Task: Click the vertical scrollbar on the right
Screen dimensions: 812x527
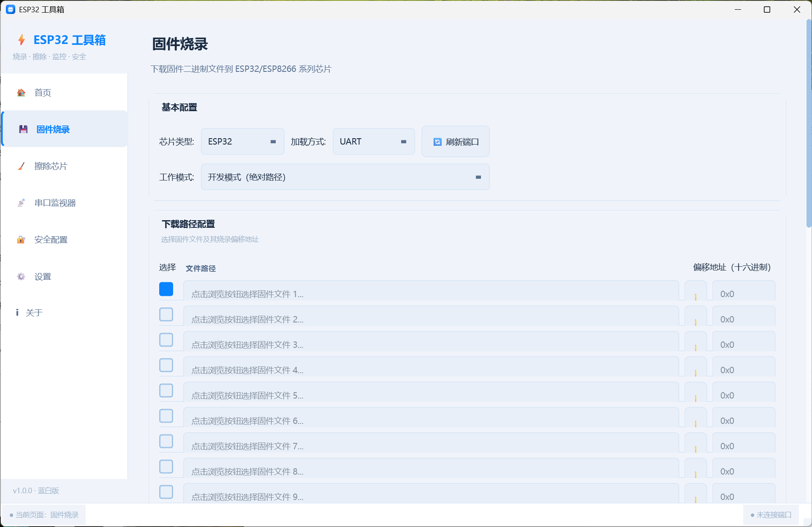Action: coord(809,124)
